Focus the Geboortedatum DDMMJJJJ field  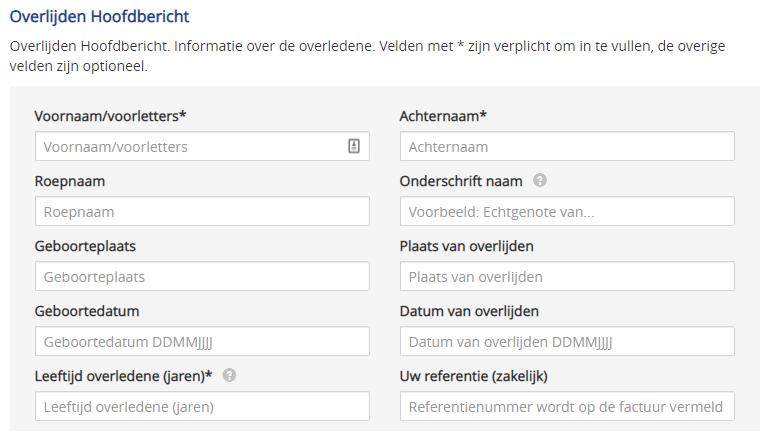202,341
